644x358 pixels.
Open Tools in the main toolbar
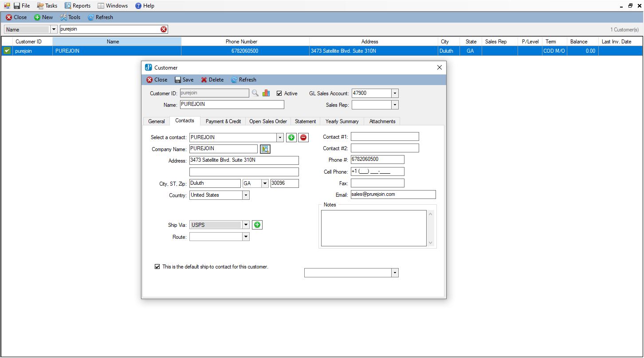click(70, 17)
